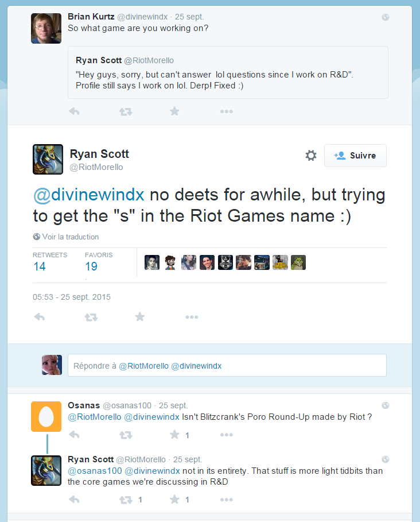Open the @divinewindx mention in main tweet

click(x=89, y=195)
